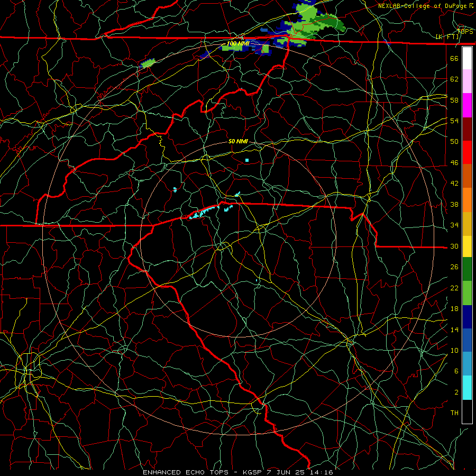Click the 34 value on the scale
The height and width of the screenshot is (476, 476).
454,225
